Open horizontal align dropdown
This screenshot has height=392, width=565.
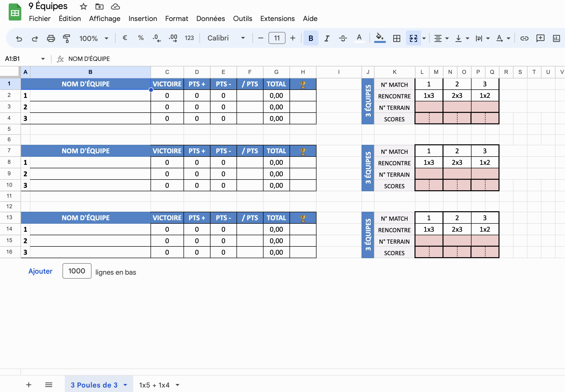(441, 38)
